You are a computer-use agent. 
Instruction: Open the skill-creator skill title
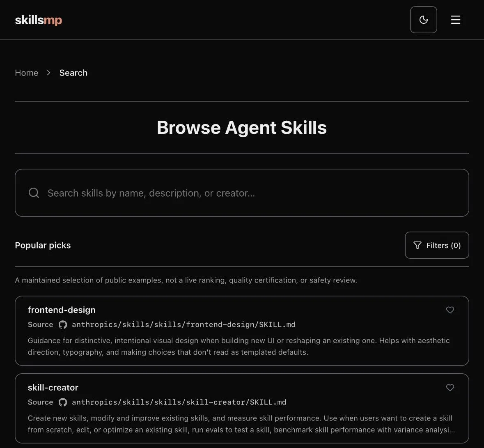pyautogui.click(x=53, y=388)
